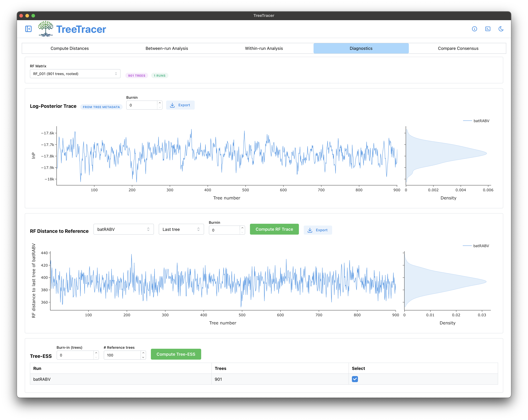Open the RF Matrix dropdown
Viewport: 528px width, 420px height.
[x=75, y=74]
